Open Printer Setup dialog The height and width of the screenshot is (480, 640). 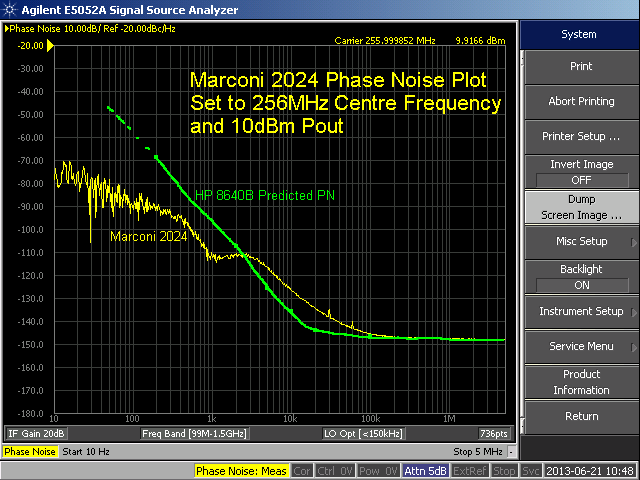[581, 136]
